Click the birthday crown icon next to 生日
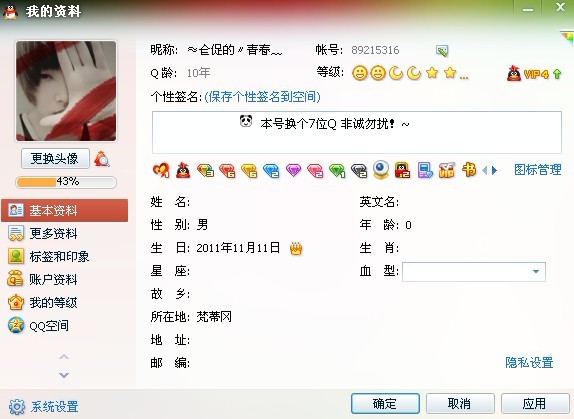Screen dimensions: 574x419 tap(296, 248)
